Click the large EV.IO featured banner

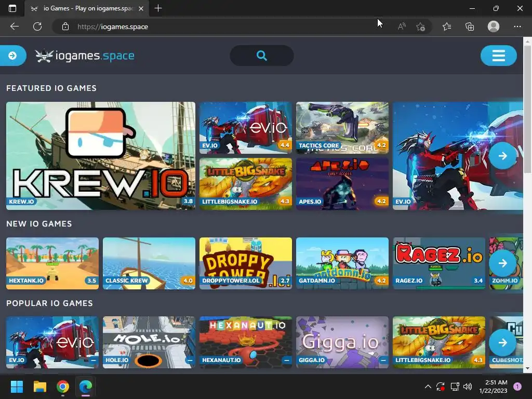458,156
